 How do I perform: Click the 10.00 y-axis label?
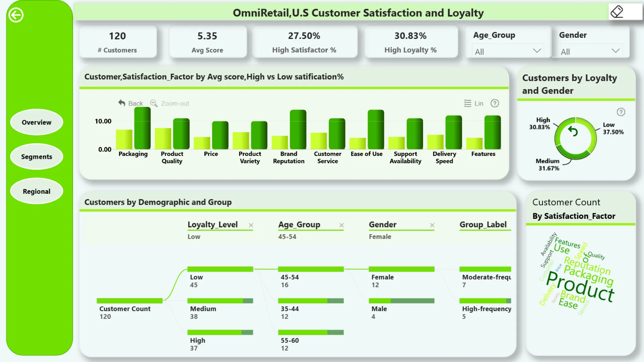tap(103, 121)
